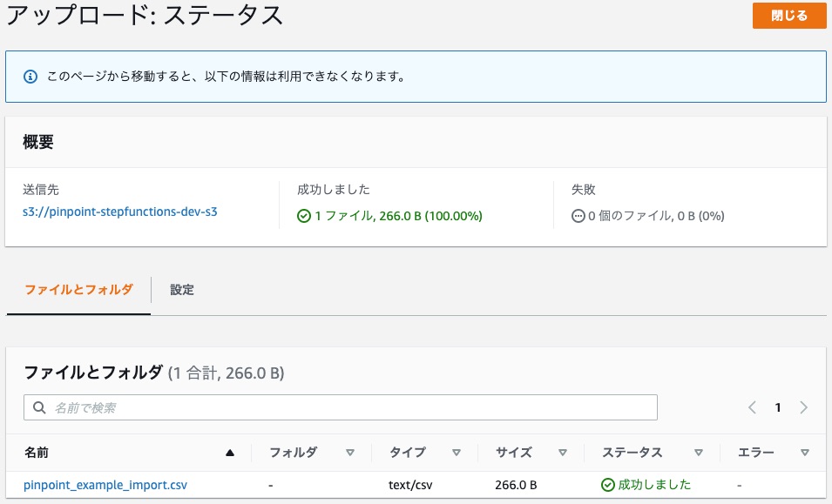Screen dimensions: 832x504
Task: Click the info icon in the blue banner
Action: (x=30, y=77)
